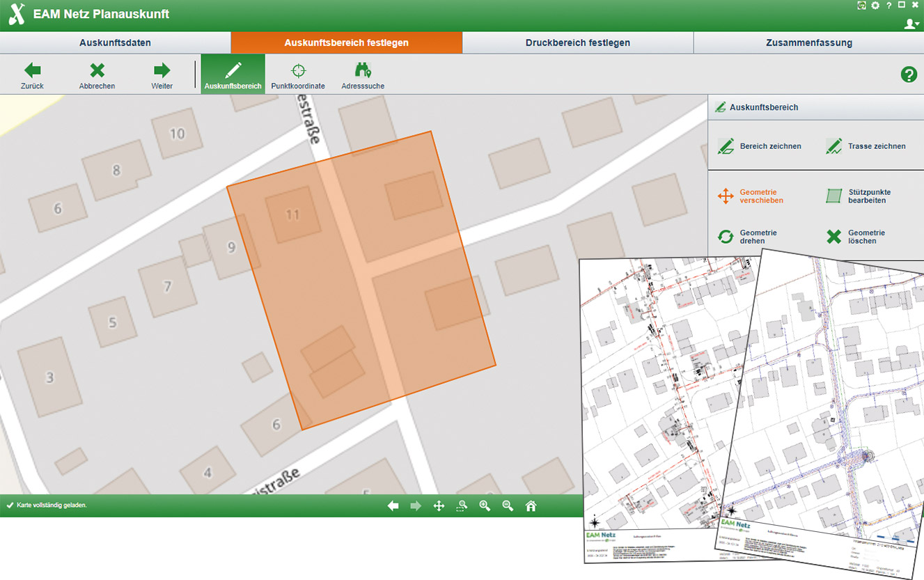
Task: Toggle the Auskunftsbereich toolbar button
Action: (233, 74)
